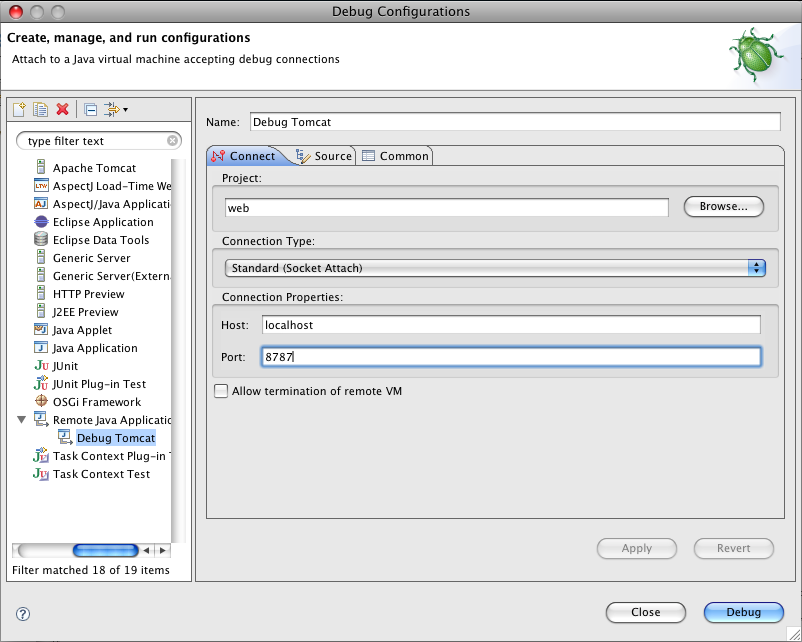Edit the Name field

516,122
